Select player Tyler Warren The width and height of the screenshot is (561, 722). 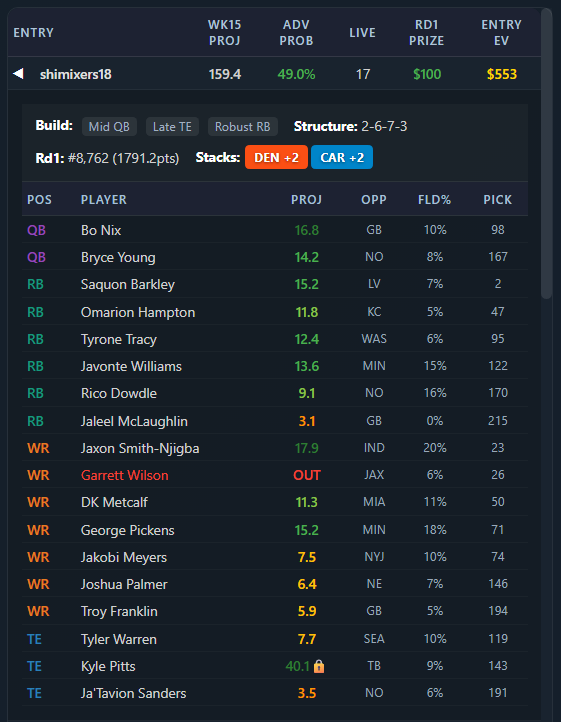click(119, 640)
